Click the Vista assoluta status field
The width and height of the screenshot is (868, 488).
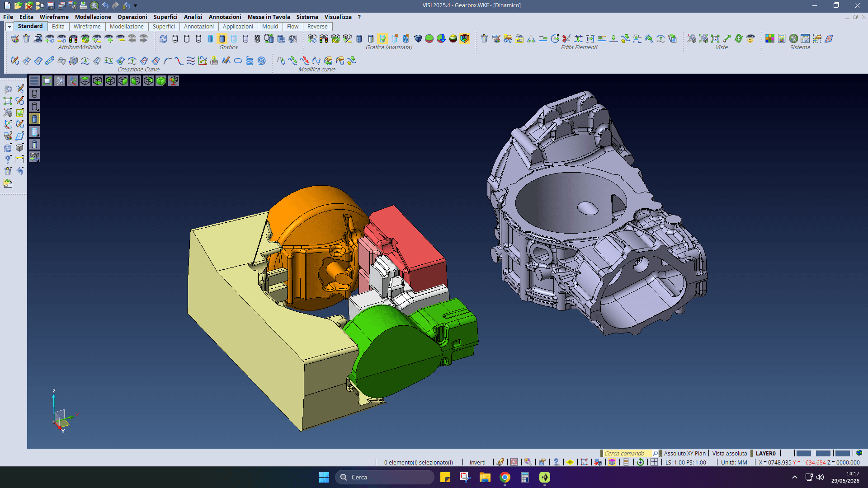point(730,453)
